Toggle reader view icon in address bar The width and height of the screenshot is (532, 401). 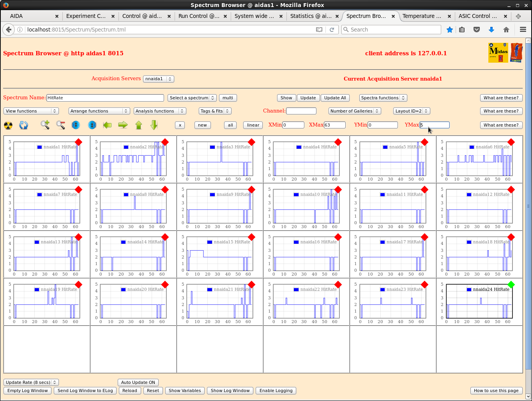(x=319, y=30)
